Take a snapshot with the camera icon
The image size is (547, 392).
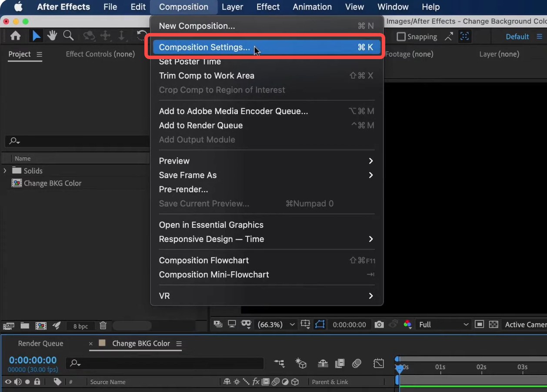378,324
